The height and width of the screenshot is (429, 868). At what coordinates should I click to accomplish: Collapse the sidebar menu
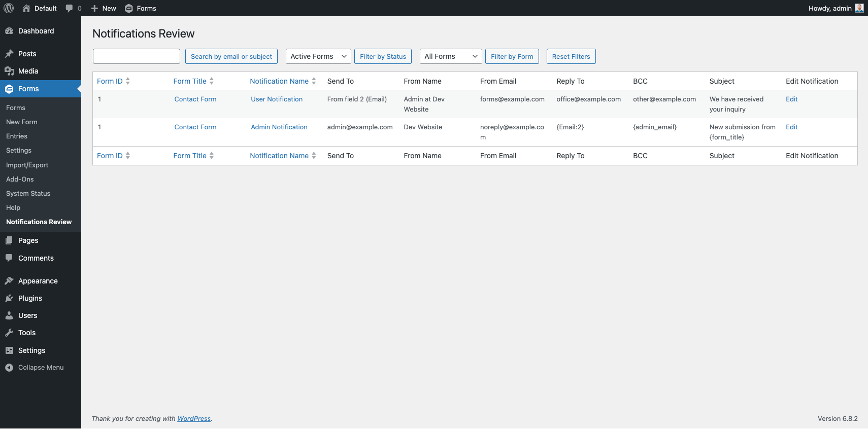pyautogui.click(x=35, y=368)
